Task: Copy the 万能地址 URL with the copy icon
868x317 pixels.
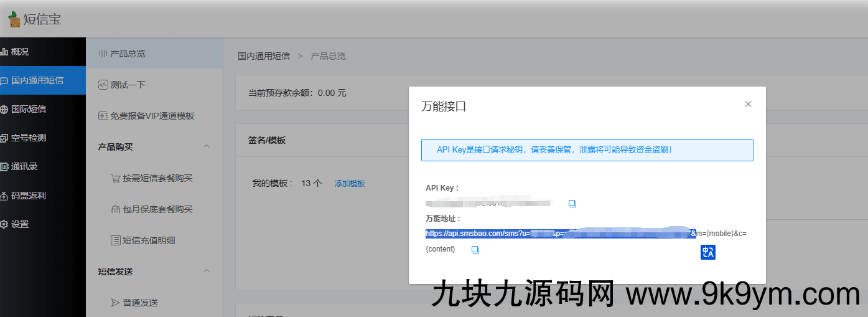Action: click(475, 250)
